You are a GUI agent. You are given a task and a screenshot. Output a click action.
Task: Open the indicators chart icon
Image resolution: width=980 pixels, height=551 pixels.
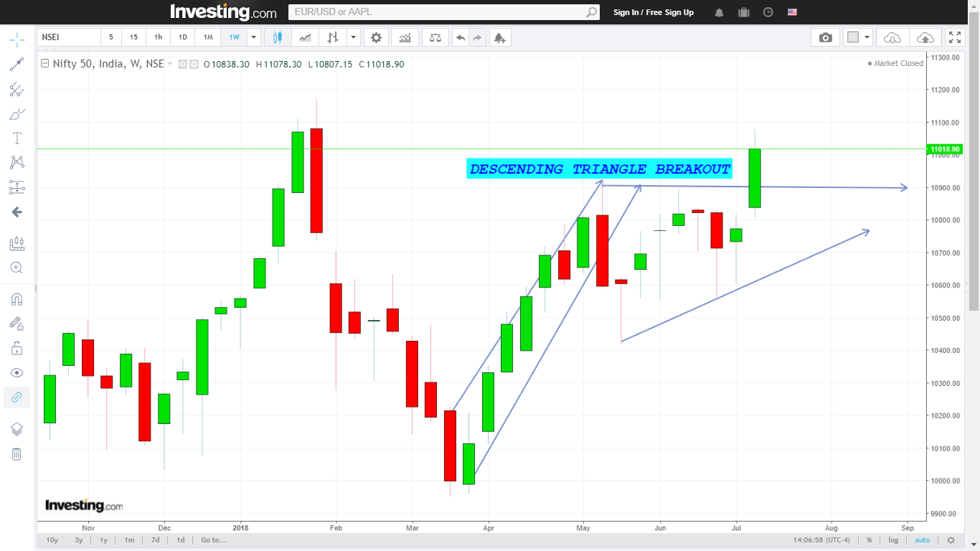[405, 37]
